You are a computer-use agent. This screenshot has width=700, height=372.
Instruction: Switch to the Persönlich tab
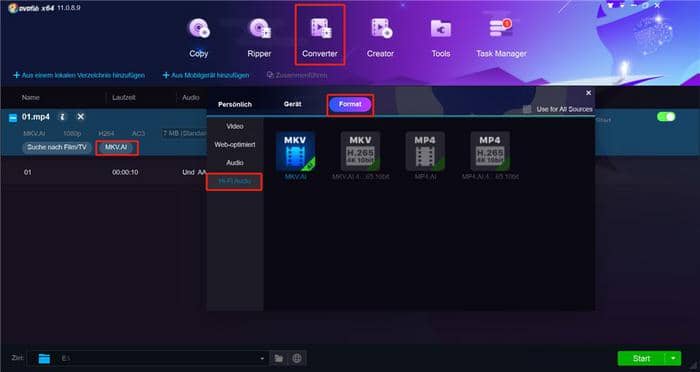[235, 104]
